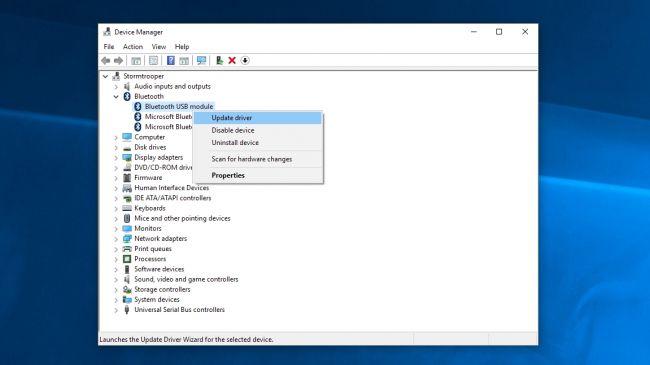
Task: Click the Keyboards category icon
Action: pos(127,208)
